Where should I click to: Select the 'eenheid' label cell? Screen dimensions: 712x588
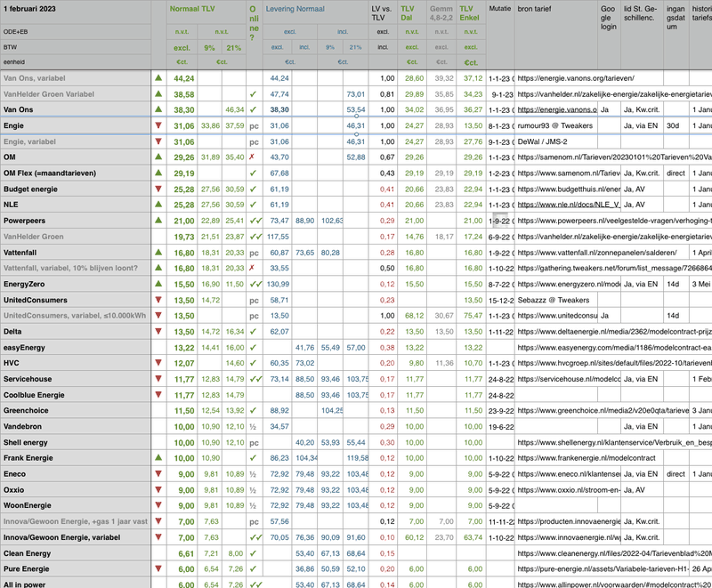point(76,62)
